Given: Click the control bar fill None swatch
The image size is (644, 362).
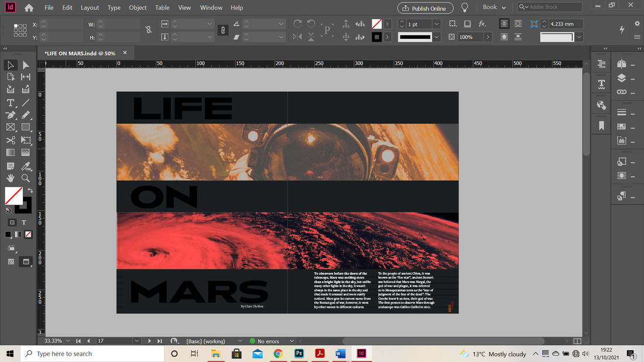Looking at the screenshot, I should [x=376, y=24].
